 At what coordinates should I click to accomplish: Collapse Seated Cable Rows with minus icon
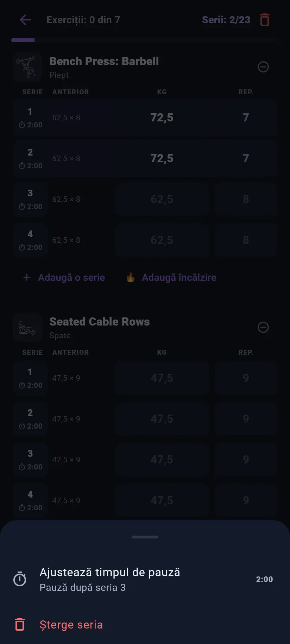[x=263, y=327]
